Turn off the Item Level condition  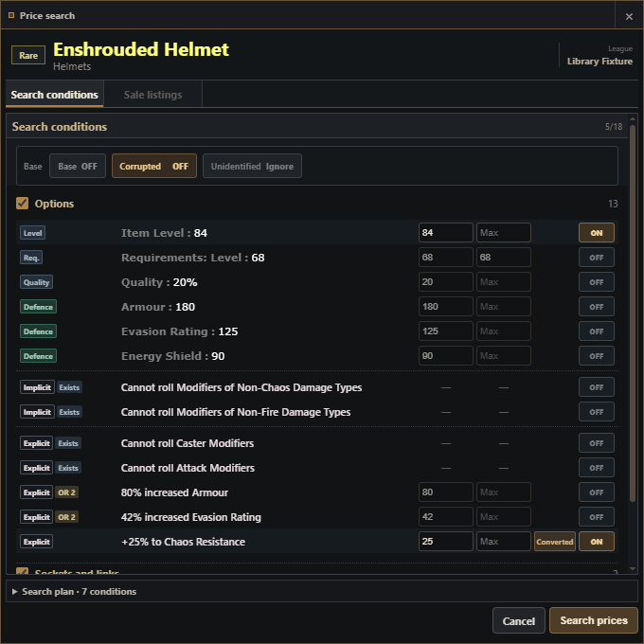point(597,233)
